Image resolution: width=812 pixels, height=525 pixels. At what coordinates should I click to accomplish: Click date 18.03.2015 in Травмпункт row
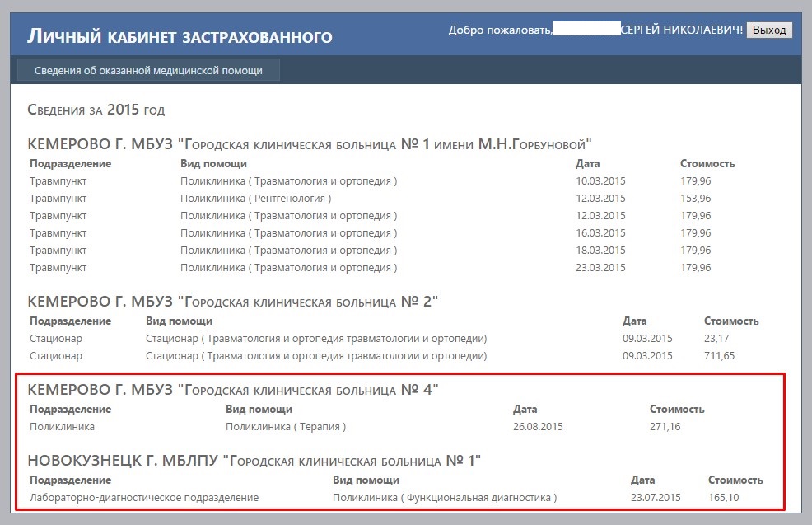pos(600,251)
